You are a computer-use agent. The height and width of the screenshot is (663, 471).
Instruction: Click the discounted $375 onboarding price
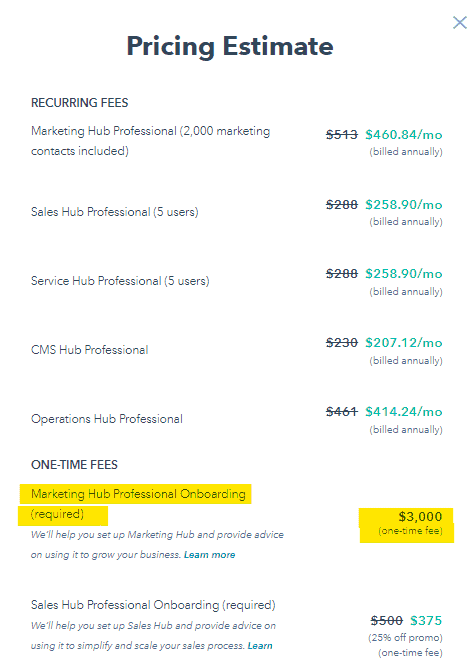click(x=426, y=620)
